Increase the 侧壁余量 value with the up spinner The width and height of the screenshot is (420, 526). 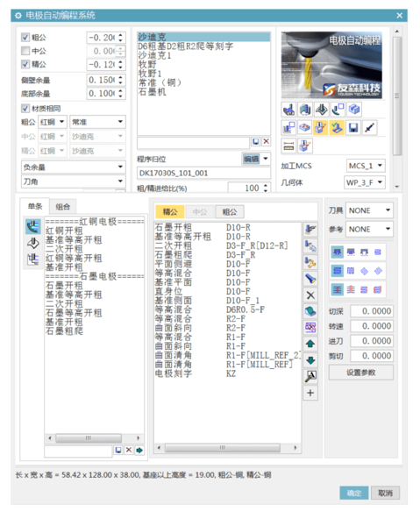[121, 77]
